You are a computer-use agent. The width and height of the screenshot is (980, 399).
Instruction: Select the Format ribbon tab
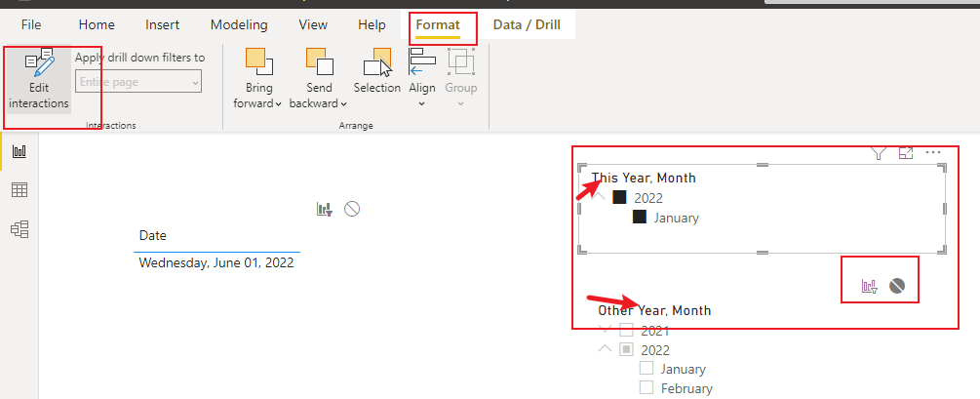(438, 25)
